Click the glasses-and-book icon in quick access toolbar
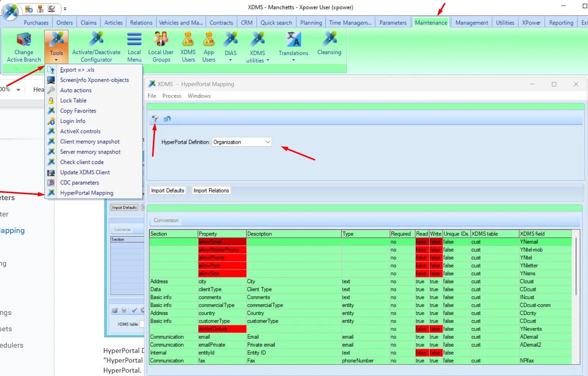This screenshot has width=588, height=376. point(51,9)
